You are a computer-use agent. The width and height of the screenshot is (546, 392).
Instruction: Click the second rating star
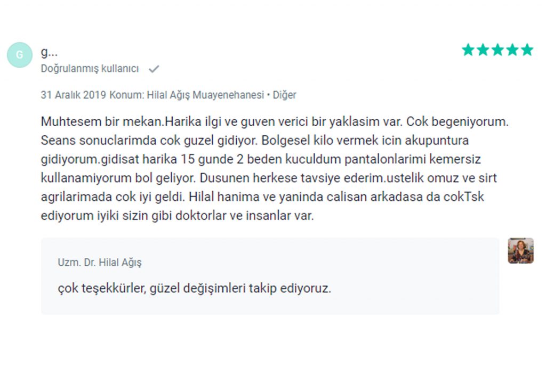pyautogui.click(x=483, y=50)
